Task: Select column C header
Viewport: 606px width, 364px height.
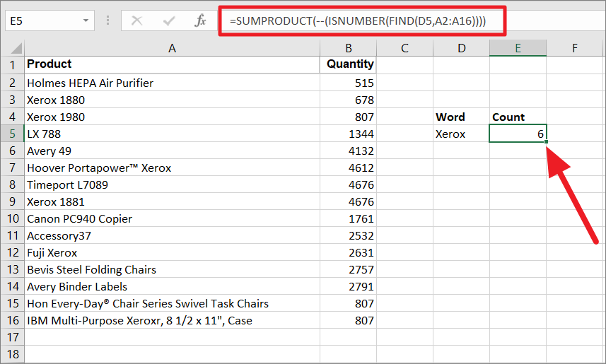Action: point(404,48)
